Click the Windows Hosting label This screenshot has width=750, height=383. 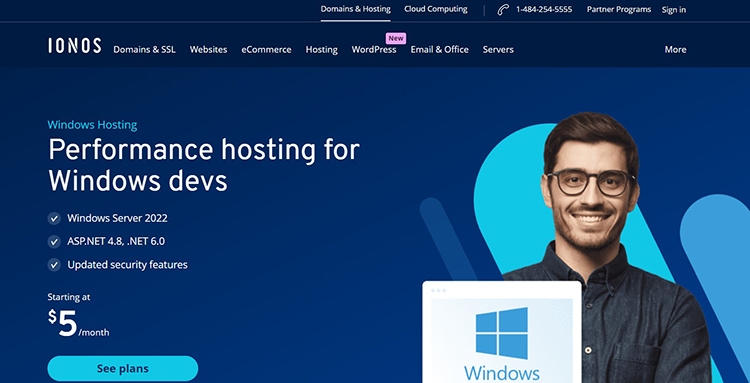(92, 125)
